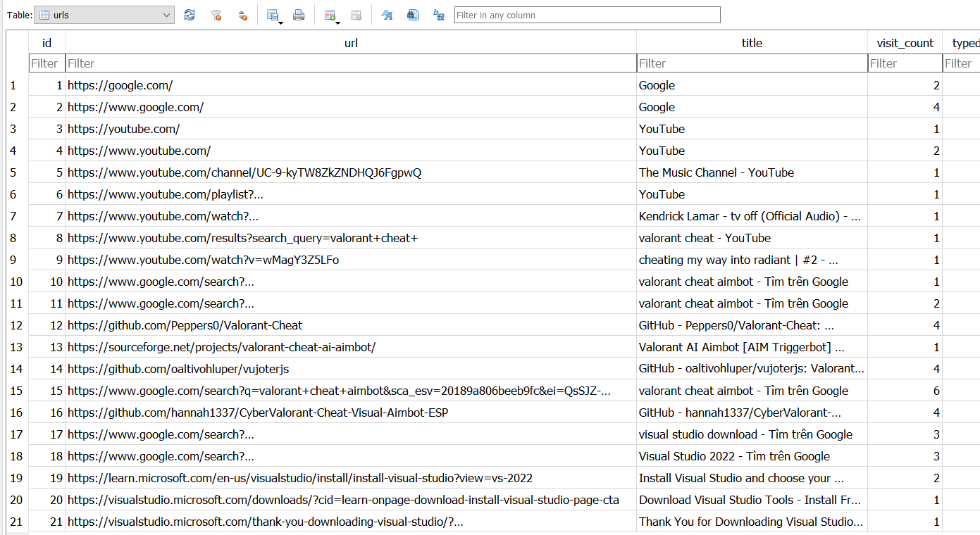Click the title column filter box

tap(752, 63)
